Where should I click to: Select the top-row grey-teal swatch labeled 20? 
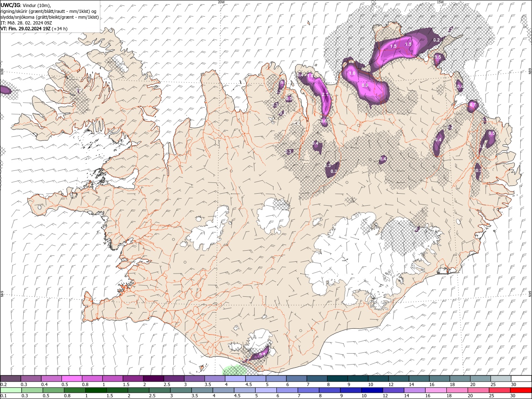click(480, 379)
